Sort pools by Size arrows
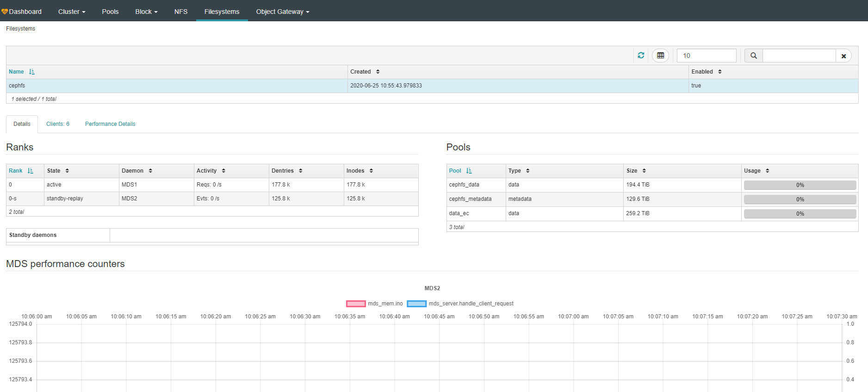 click(x=644, y=171)
